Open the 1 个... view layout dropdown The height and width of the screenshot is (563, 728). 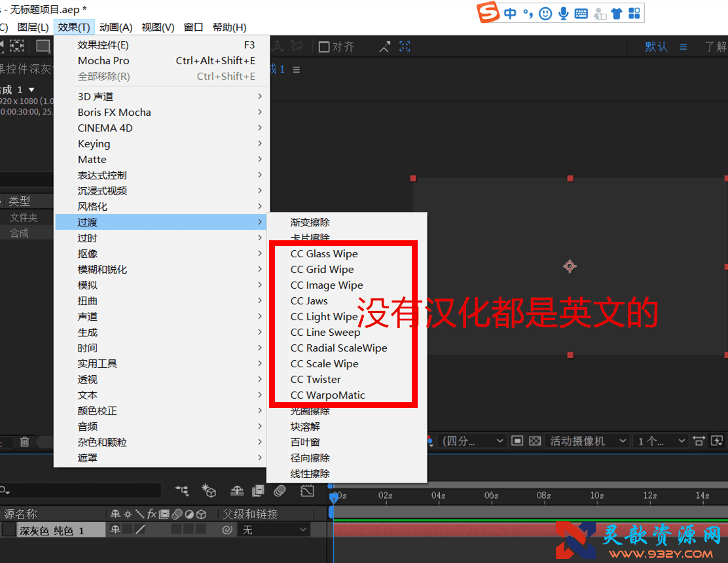(661, 441)
